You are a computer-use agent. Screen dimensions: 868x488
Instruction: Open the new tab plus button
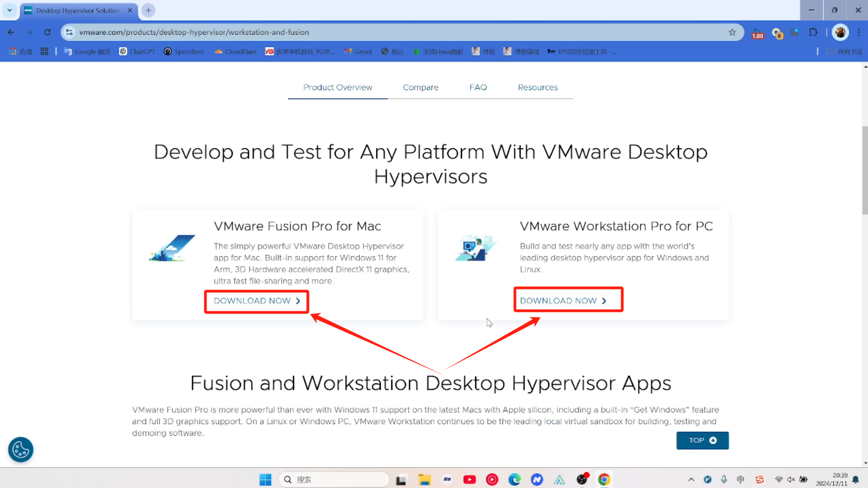click(148, 10)
